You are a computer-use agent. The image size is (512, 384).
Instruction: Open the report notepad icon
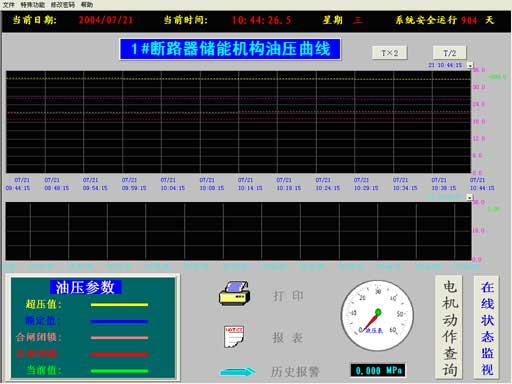pos(234,337)
